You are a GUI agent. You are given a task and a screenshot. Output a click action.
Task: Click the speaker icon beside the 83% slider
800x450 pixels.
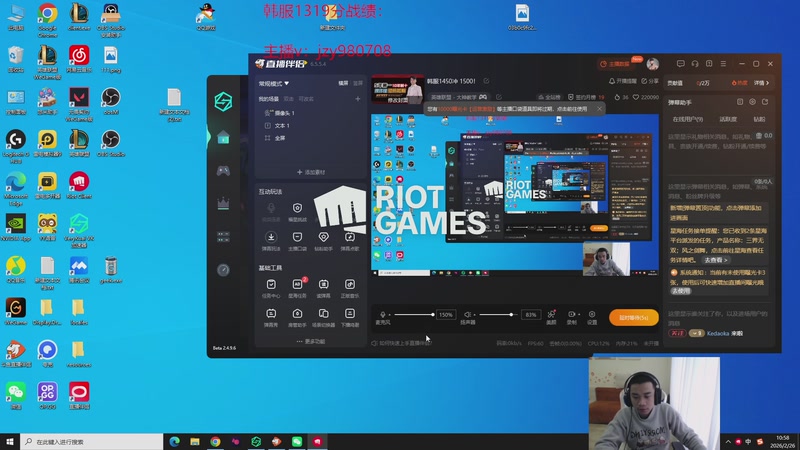click(x=467, y=315)
